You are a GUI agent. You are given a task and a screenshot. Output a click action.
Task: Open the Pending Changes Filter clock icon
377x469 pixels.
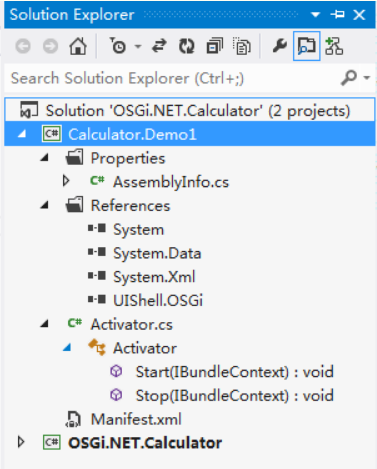117,46
